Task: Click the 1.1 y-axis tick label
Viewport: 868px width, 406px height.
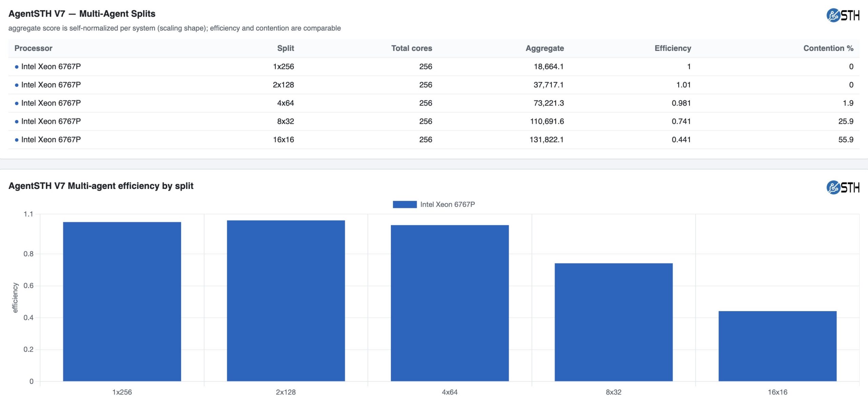Action: click(28, 214)
